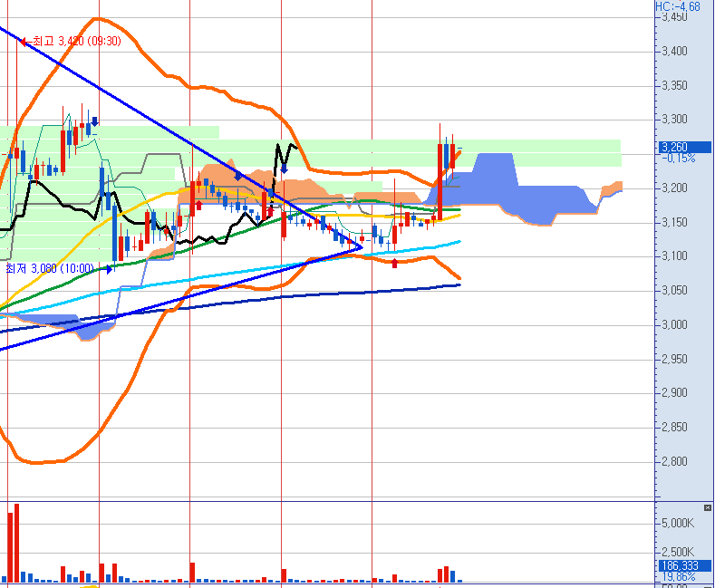Click the blue arrow right of 최저 label
The image size is (715, 588).
click(x=109, y=269)
